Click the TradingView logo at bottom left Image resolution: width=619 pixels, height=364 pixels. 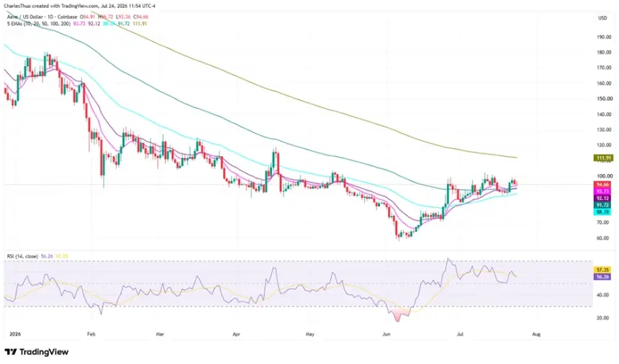[37, 352]
